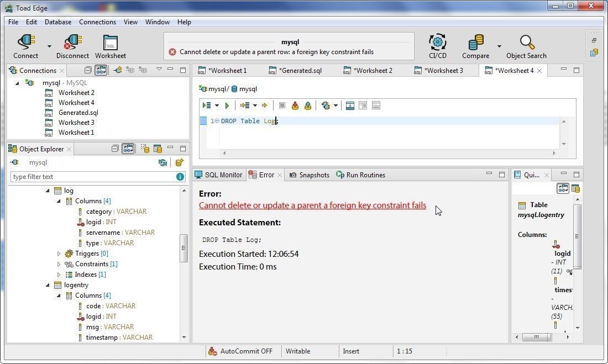Switch to the Run Routines tab
The width and height of the screenshot is (608, 364).
(x=360, y=175)
